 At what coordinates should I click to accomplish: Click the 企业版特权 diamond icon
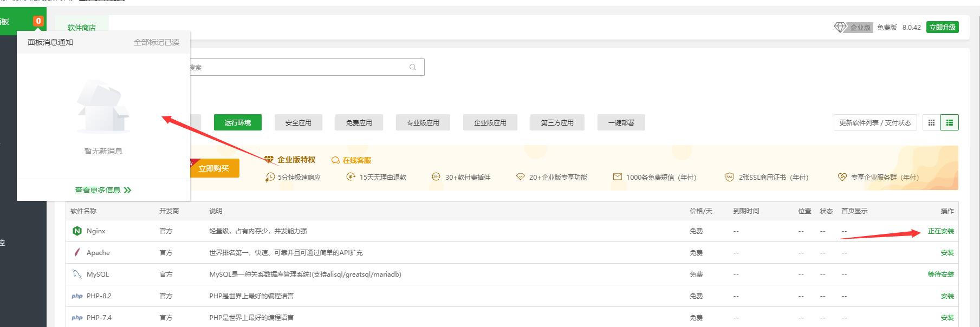pos(269,160)
